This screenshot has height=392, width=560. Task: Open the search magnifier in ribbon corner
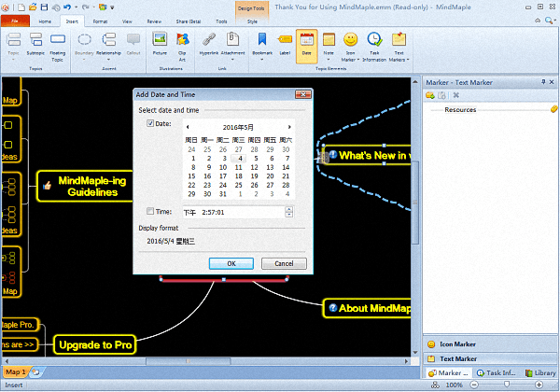click(549, 21)
